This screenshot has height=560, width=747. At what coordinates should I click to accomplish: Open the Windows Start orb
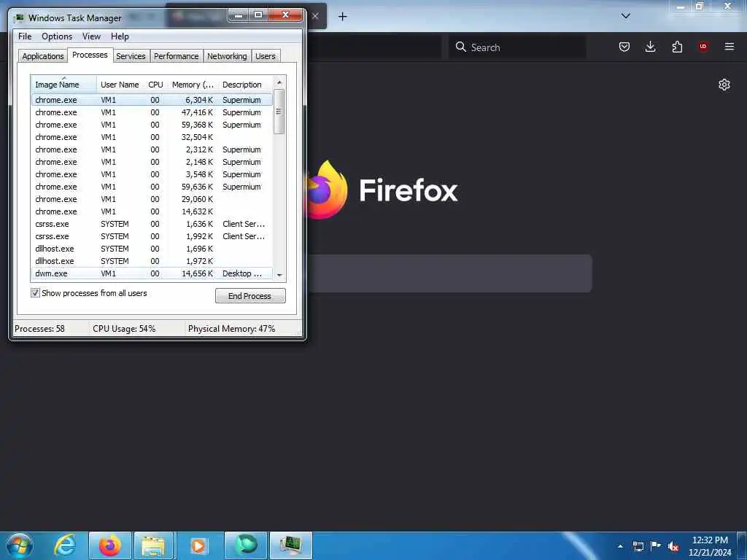pyautogui.click(x=20, y=545)
